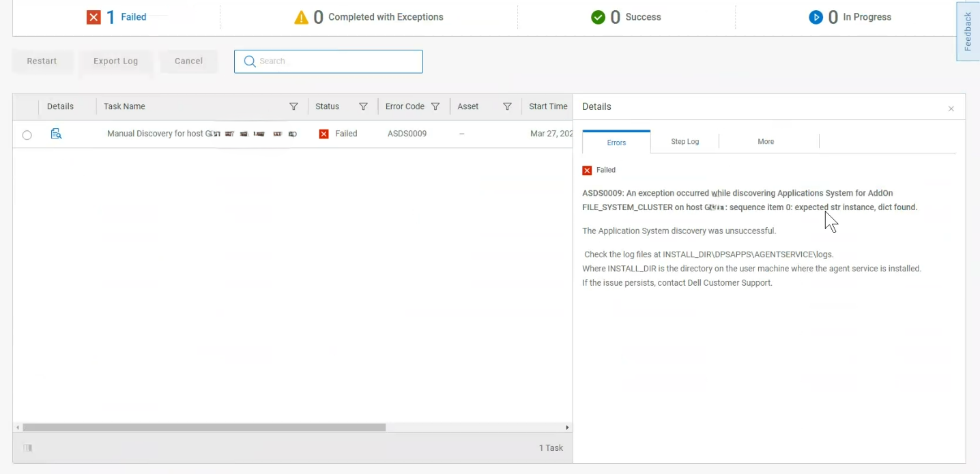Click the column settings icon below the table
The width and height of the screenshot is (980, 474).
27,447
